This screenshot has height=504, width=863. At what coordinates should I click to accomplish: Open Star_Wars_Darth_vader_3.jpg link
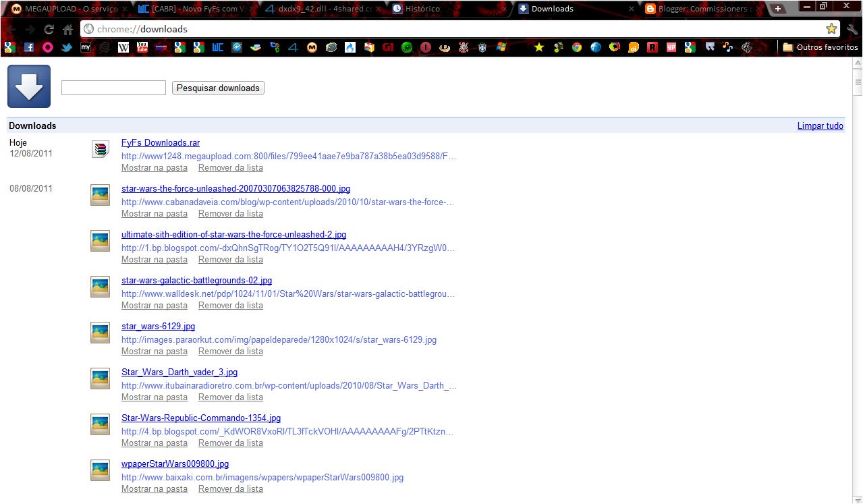coord(179,372)
